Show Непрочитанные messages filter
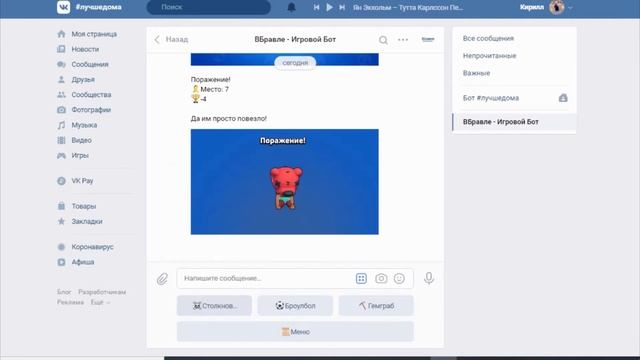Viewport: 640px width, 360px height. point(489,56)
